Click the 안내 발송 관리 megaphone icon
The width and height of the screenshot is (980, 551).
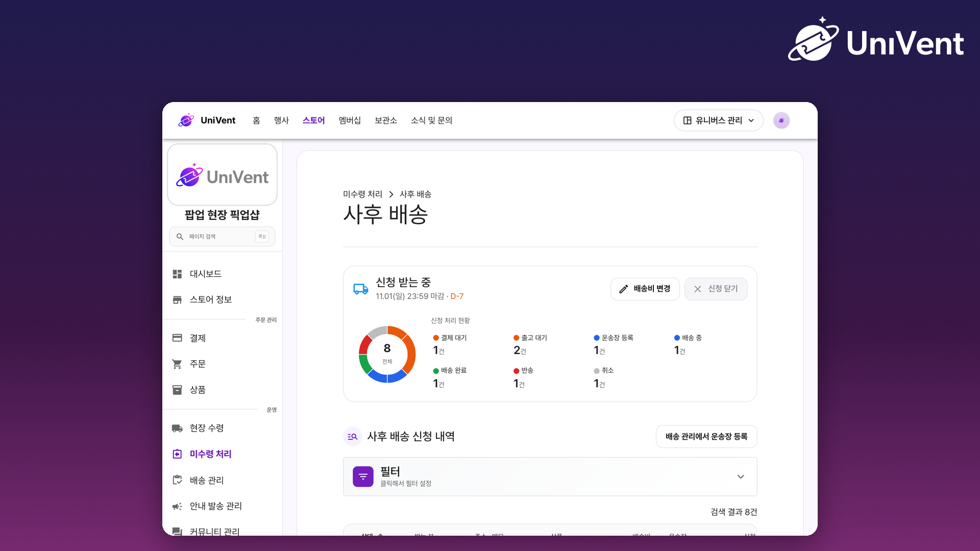(x=177, y=506)
